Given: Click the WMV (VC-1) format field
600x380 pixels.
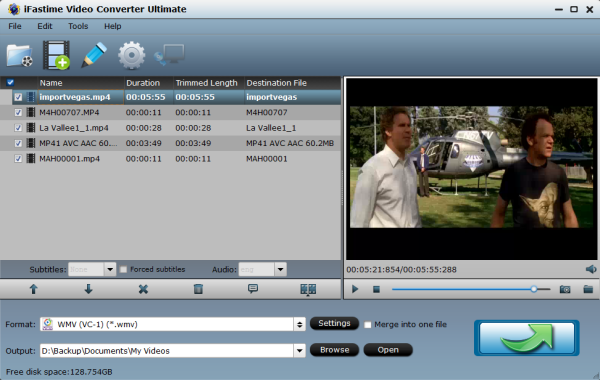Looking at the screenshot, I should pos(166,325).
